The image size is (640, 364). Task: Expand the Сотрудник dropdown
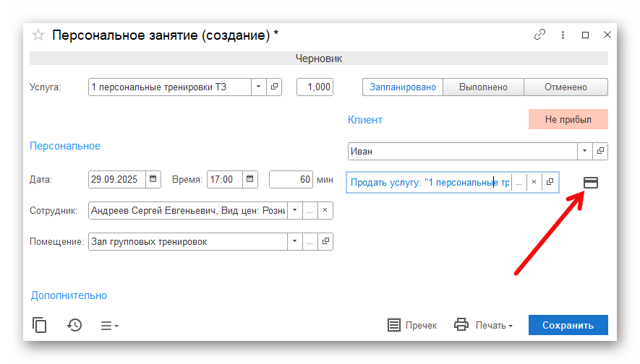pyautogui.click(x=294, y=211)
